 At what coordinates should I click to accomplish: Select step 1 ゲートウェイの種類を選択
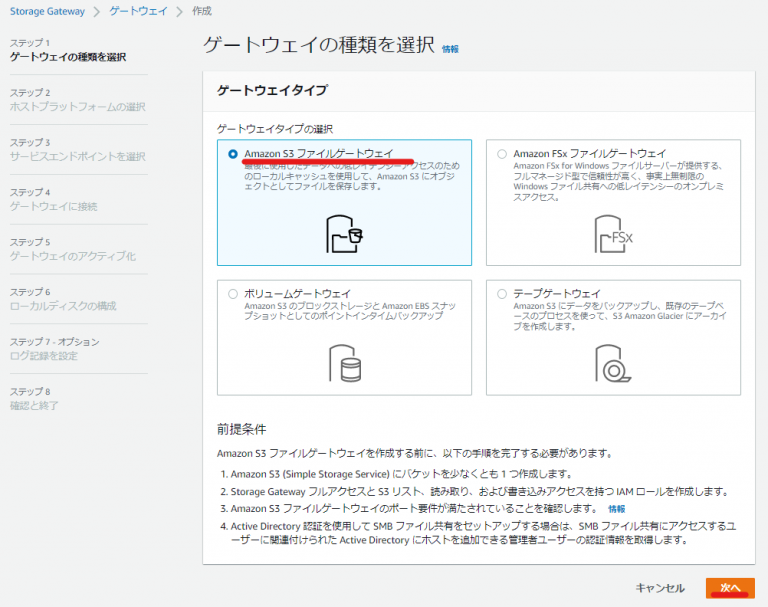[68, 57]
